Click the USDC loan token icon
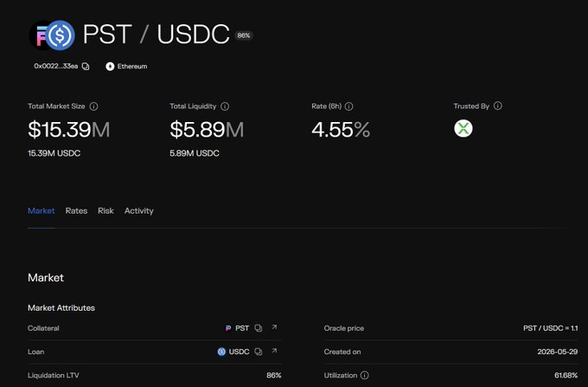This screenshot has width=588, height=387. click(x=221, y=352)
